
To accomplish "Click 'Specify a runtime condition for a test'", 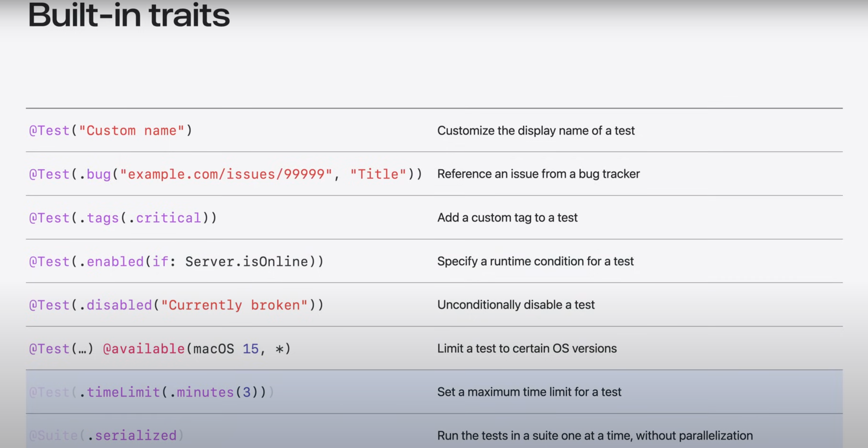I will [x=535, y=261].
